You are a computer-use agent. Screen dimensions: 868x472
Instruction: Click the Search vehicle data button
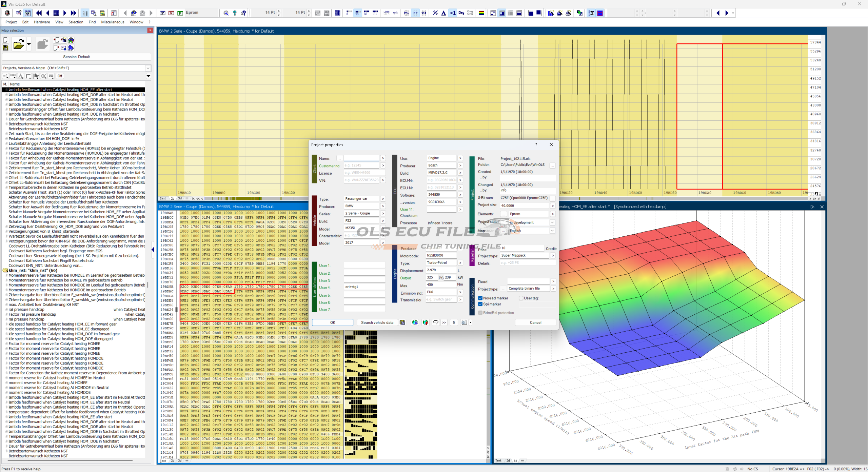coord(377,322)
